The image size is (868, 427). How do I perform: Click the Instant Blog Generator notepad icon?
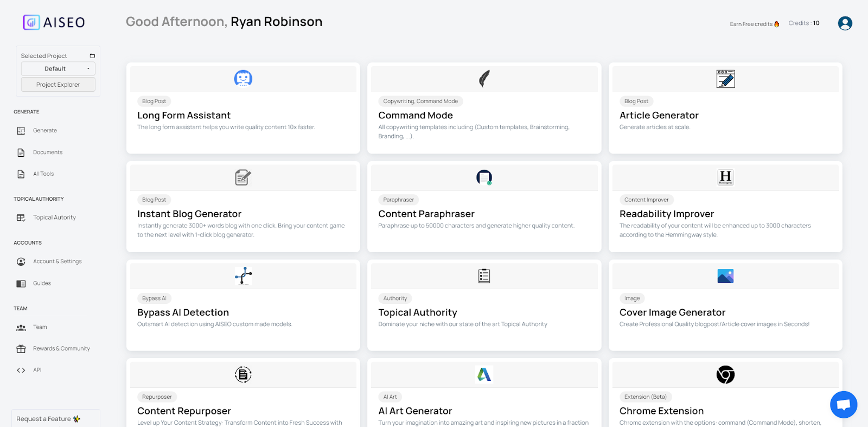point(243,177)
